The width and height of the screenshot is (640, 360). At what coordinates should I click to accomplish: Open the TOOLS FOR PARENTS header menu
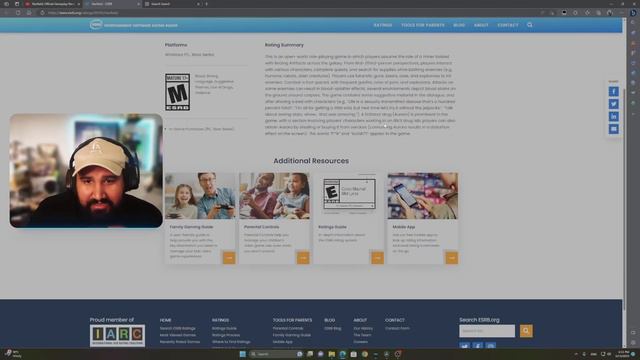(422, 25)
